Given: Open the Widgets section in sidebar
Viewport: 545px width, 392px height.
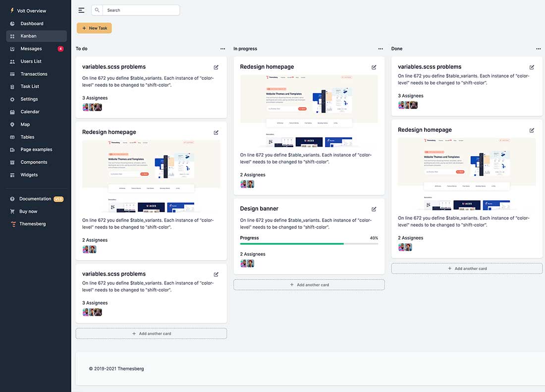Looking at the screenshot, I should coord(29,174).
